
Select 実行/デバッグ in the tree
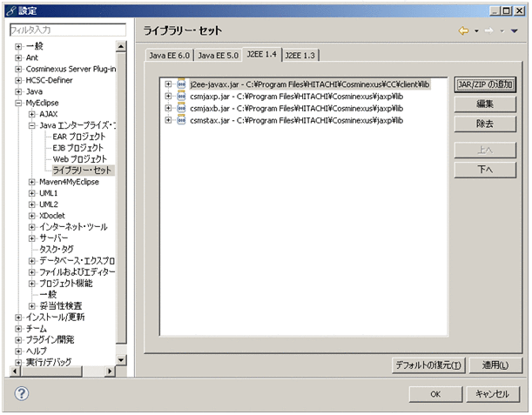tap(49, 362)
